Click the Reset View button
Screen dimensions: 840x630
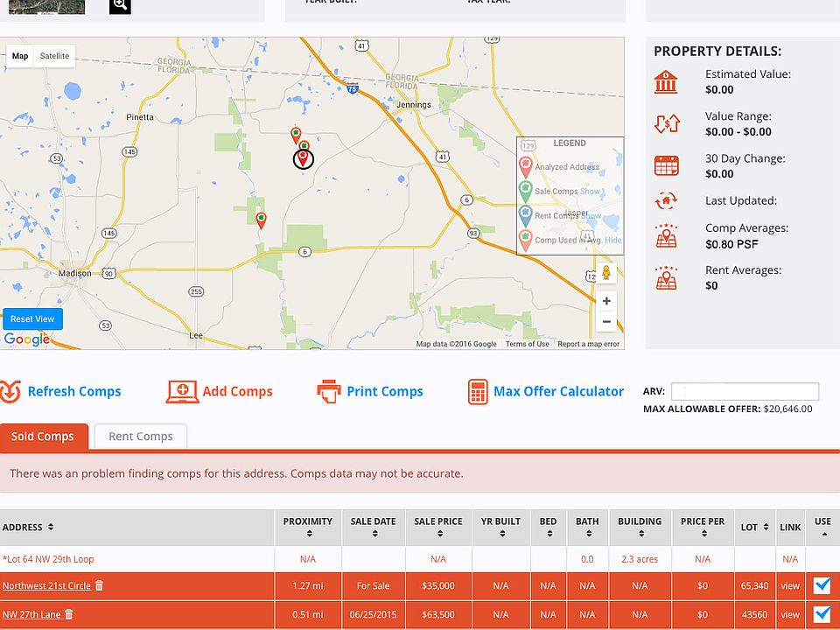coord(32,318)
